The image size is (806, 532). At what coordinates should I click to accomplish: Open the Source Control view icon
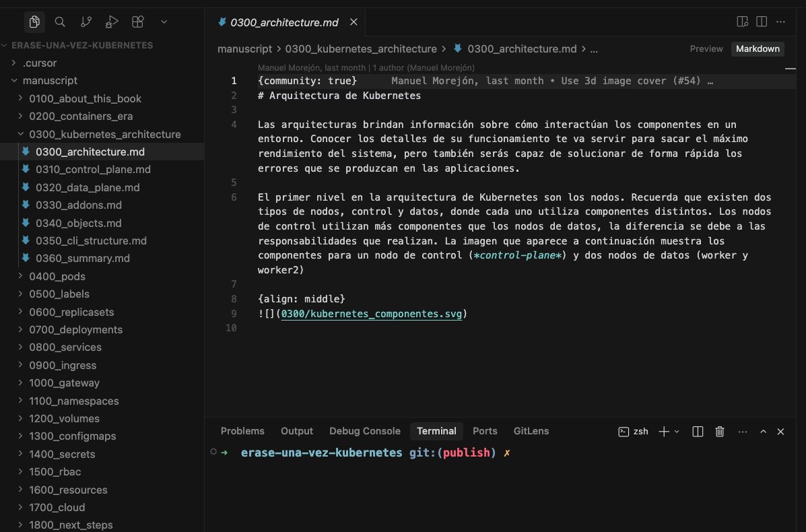(x=86, y=22)
